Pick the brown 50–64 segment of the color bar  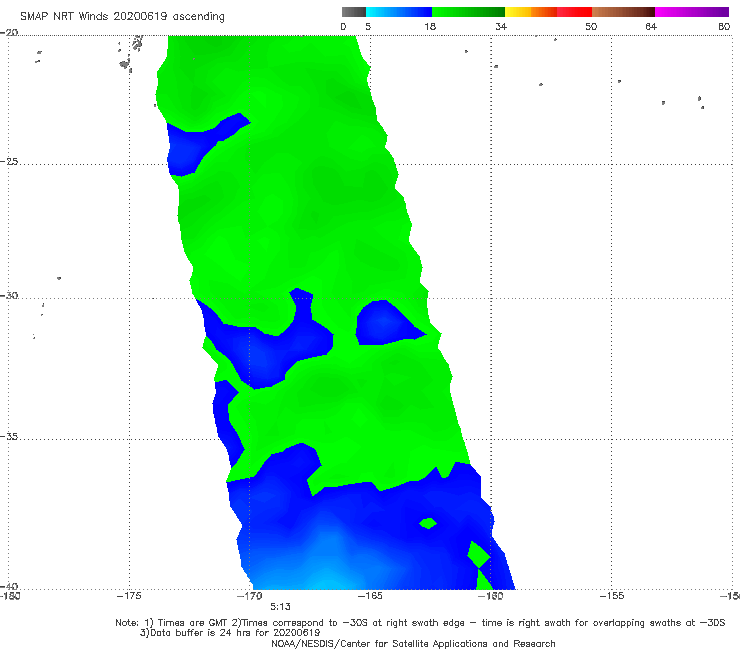(x=623, y=12)
